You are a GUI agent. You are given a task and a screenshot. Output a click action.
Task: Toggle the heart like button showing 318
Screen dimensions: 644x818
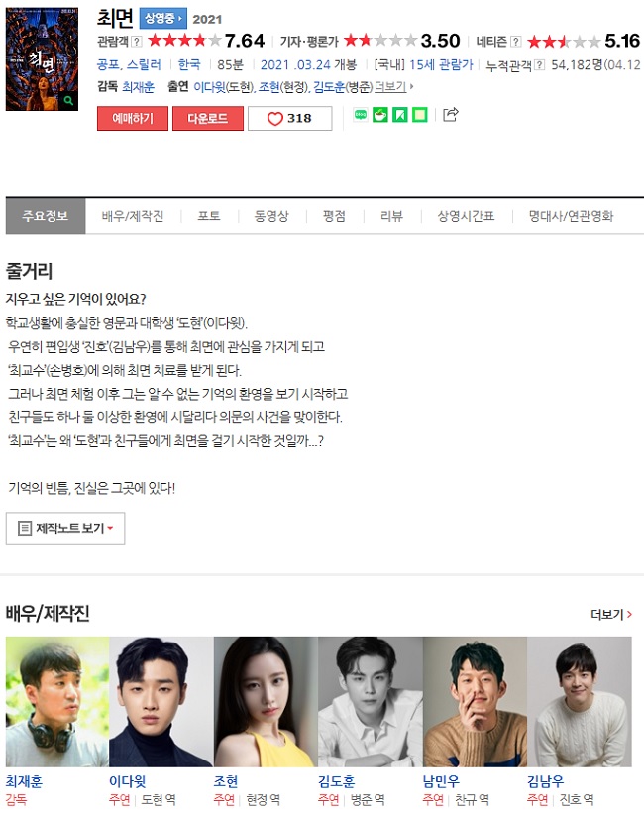(290, 118)
